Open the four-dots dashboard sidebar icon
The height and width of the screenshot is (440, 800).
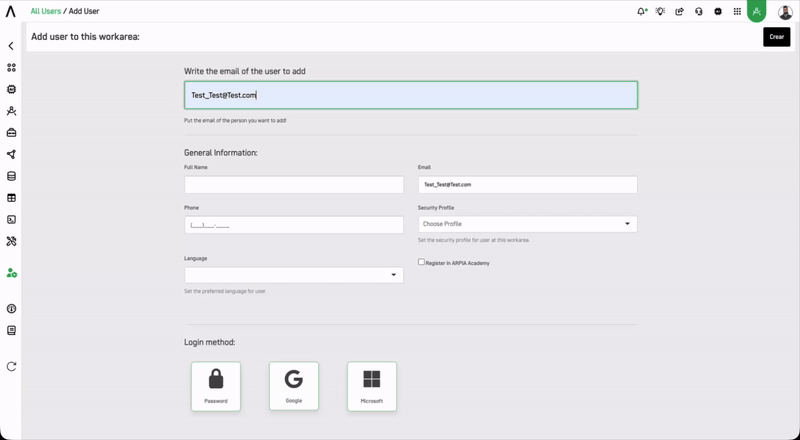click(11, 67)
